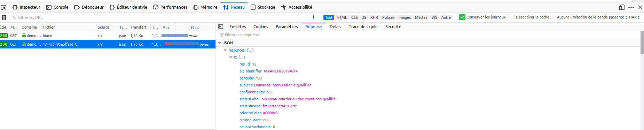Clear the network log with trash icon

click(4, 17)
